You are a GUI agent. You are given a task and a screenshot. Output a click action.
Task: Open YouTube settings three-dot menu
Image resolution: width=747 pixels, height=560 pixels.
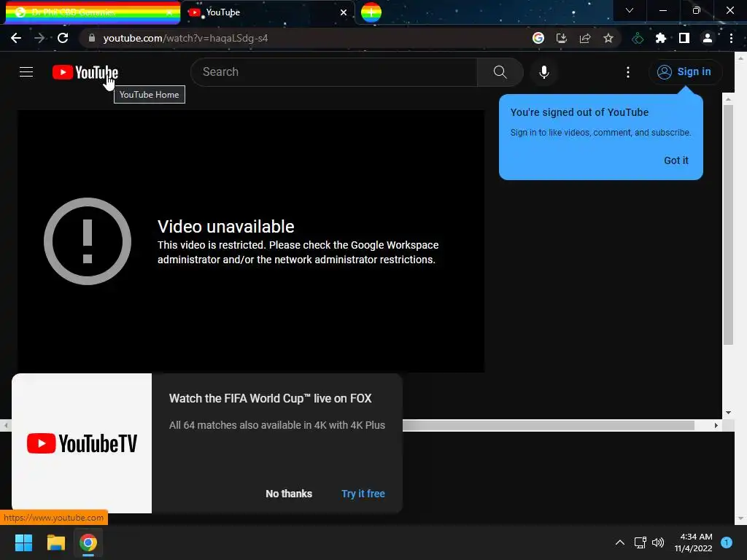click(628, 72)
